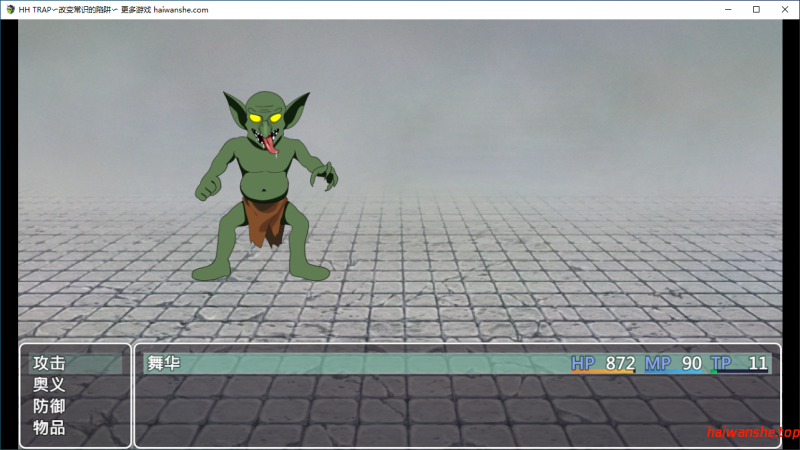Click the HP label in status window

582,363
